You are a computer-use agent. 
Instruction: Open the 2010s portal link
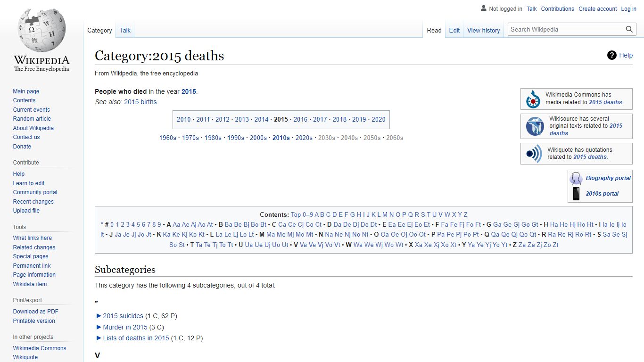point(602,194)
